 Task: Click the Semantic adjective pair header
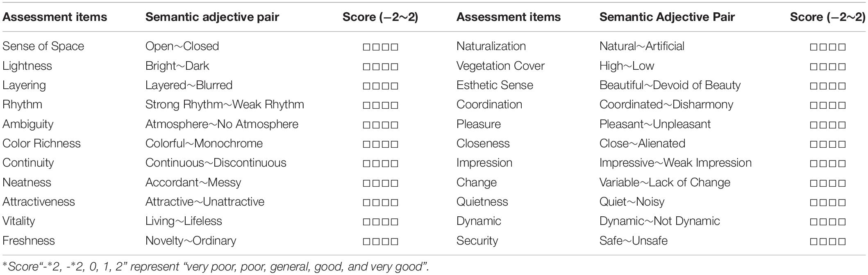pyautogui.click(x=212, y=17)
